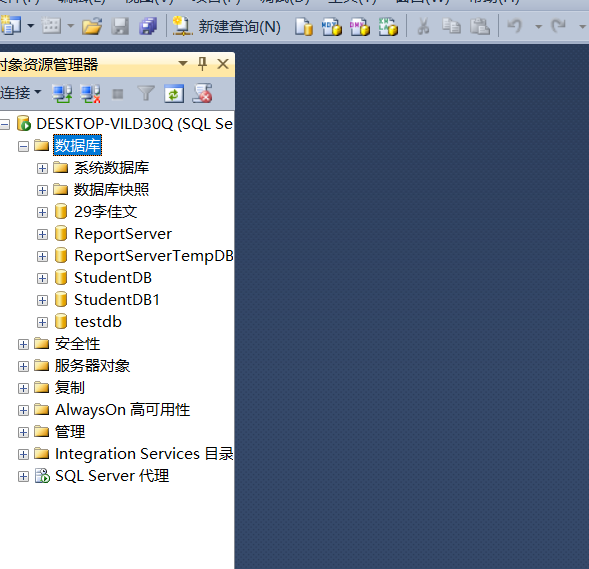The image size is (589, 569).
Task: Expand the StudentDB1 database
Action: (x=42, y=300)
